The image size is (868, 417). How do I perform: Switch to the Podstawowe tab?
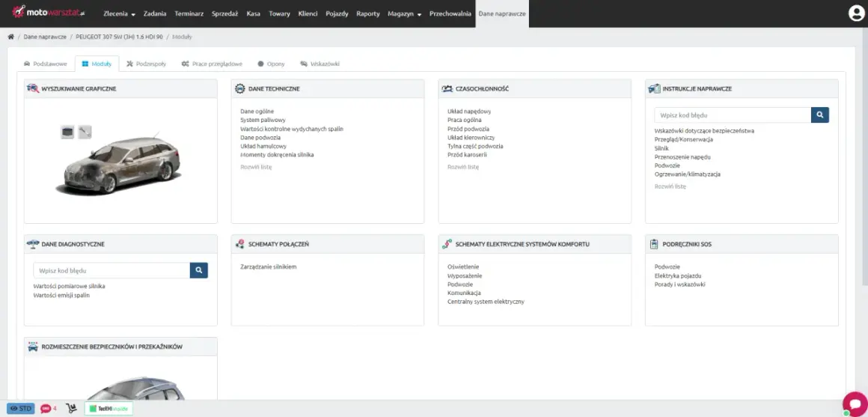tap(45, 64)
